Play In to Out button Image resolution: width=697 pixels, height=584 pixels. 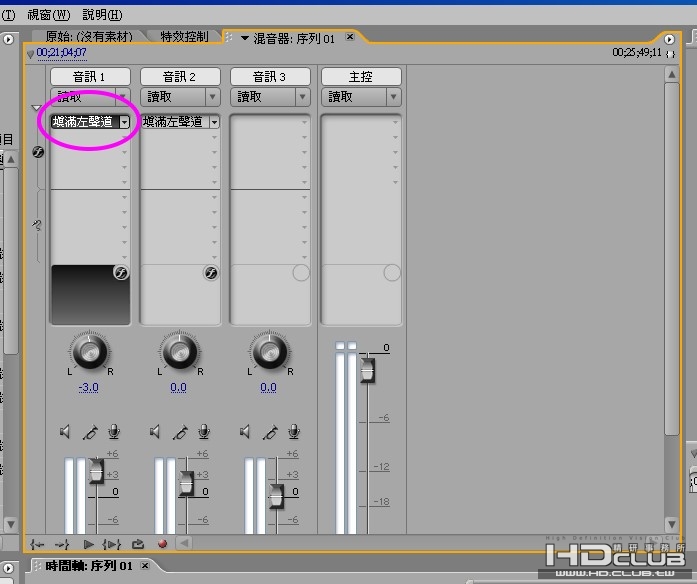pyautogui.click(x=112, y=544)
